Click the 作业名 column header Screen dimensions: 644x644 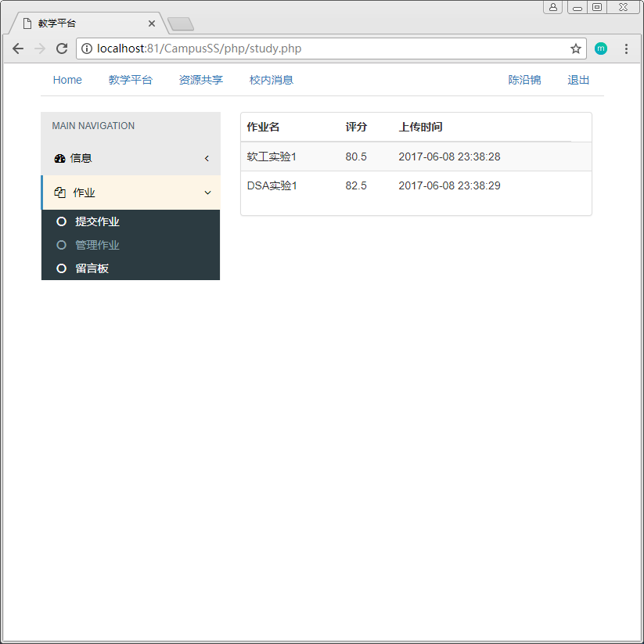(x=263, y=127)
